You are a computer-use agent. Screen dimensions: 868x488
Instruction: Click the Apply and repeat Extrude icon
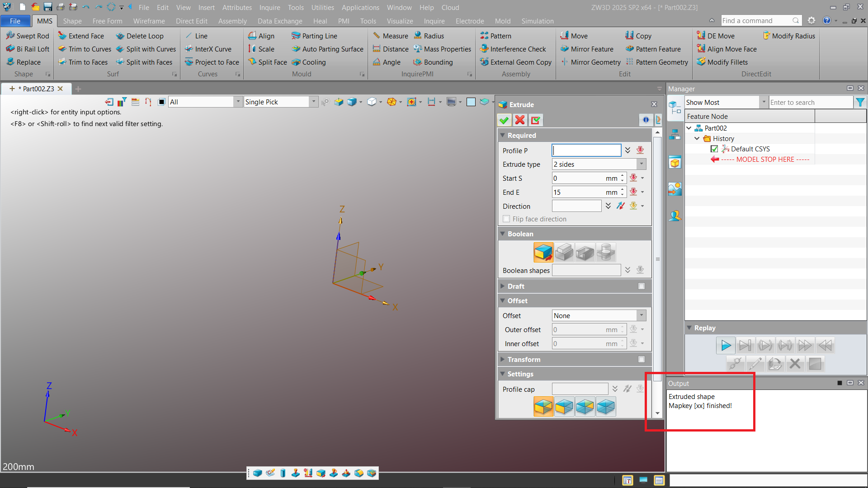536,120
